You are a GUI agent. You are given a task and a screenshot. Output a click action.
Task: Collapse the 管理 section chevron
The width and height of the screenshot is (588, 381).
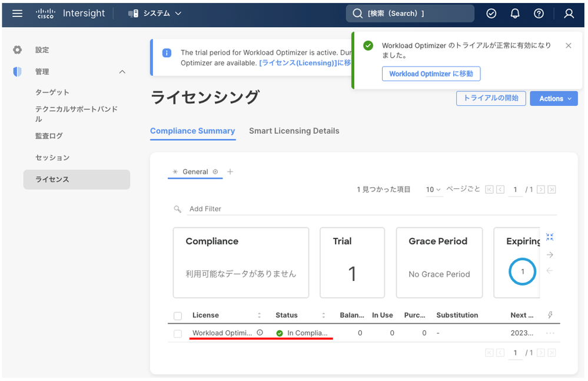122,72
